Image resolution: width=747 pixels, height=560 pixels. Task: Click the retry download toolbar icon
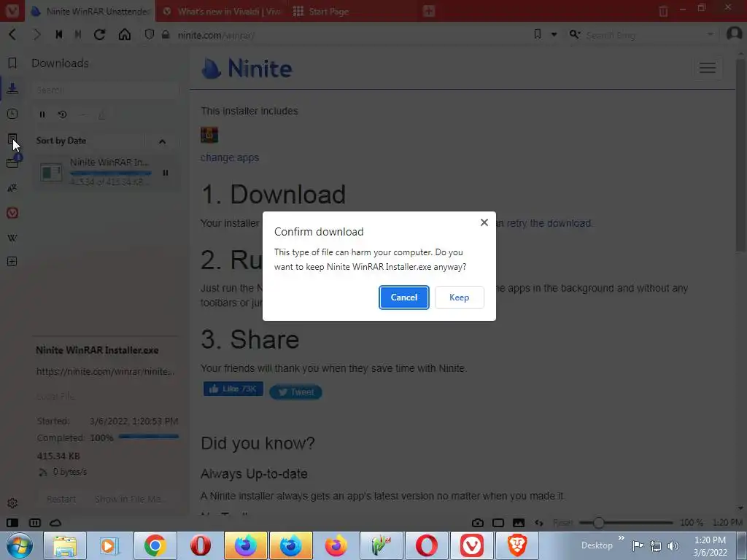63,114
